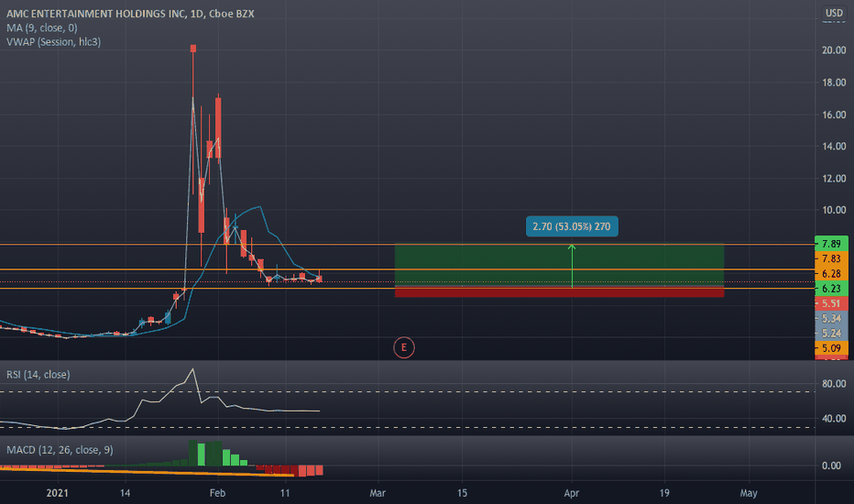
Task: Click the 2.70 (53.05%) 270 measurement label
Action: [572, 226]
